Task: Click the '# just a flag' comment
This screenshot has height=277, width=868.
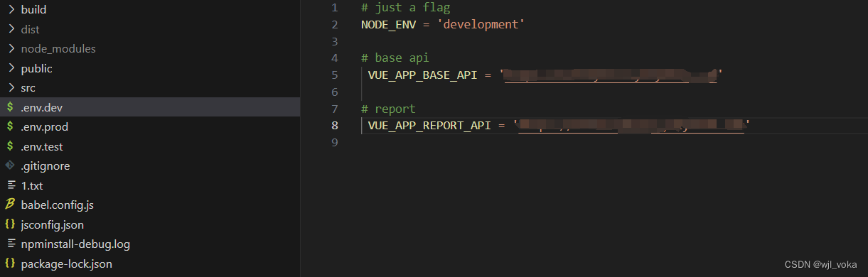Action: [406, 8]
